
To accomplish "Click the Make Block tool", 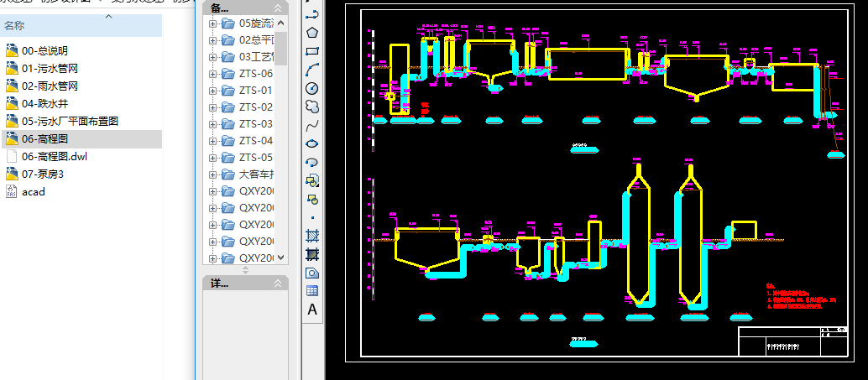I will (x=312, y=199).
